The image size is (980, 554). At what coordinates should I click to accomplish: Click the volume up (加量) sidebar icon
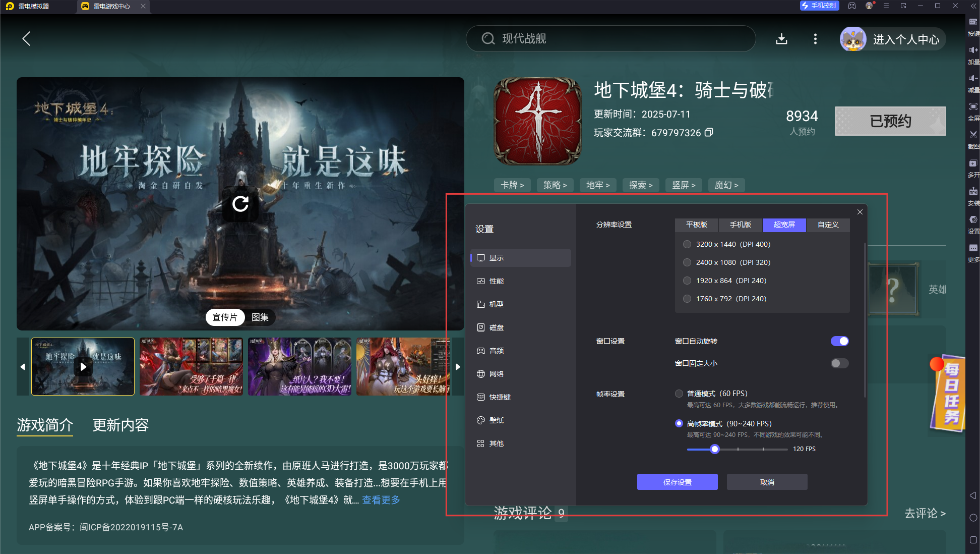tap(973, 54)
